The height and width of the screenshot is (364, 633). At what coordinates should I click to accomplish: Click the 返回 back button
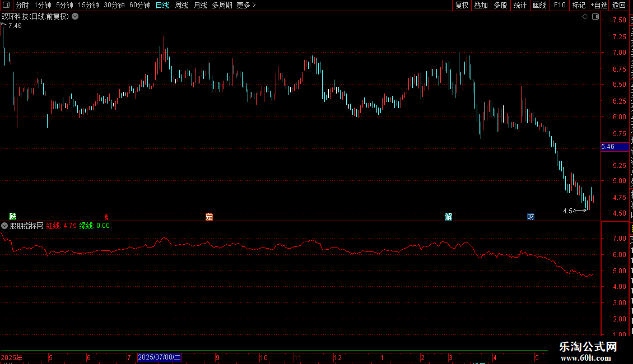click(619, 5)
